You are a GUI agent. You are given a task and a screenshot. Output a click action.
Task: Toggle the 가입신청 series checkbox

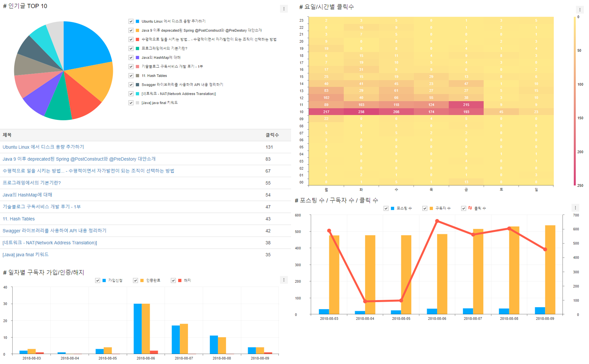98,280
